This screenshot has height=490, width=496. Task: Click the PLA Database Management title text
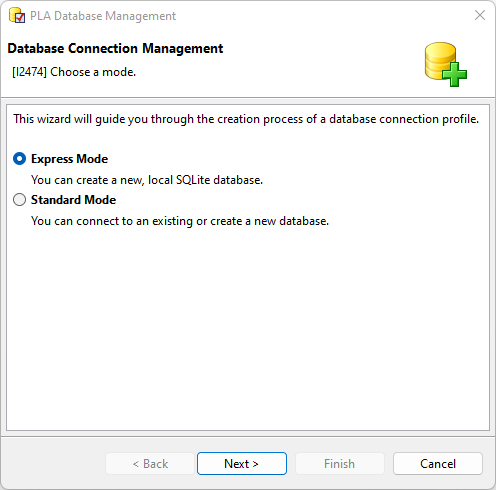pyautogui.click(x=103, y=16)
